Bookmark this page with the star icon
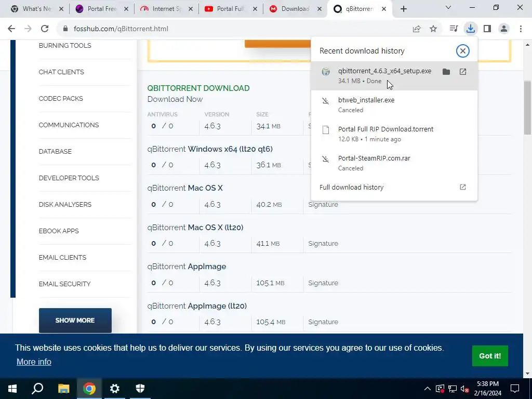This screenshot has height=399, width=532. pyautogui.click(x=433, y=29)
